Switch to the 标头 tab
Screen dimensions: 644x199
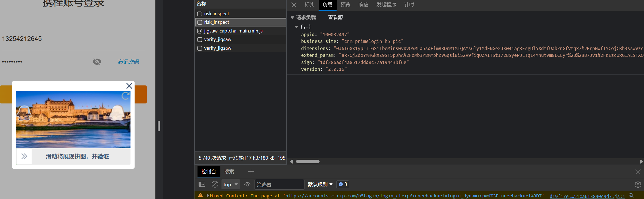coord(309,5)
